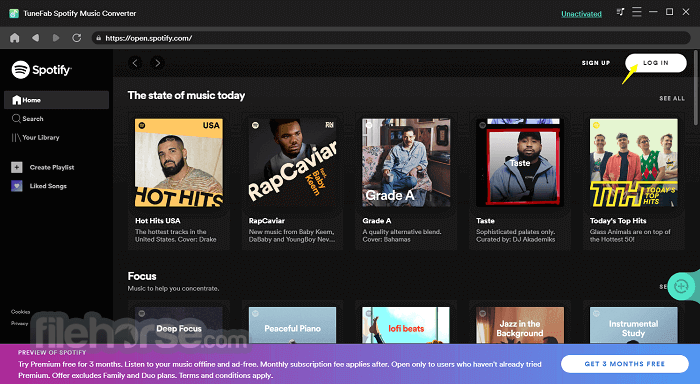Open the hamburger menu in title bar
Screen dimensions: 700x384
[x=637, y=12]
